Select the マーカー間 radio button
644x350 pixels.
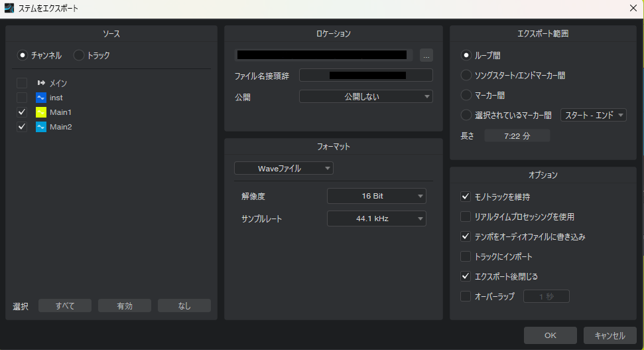coord(466,95)
